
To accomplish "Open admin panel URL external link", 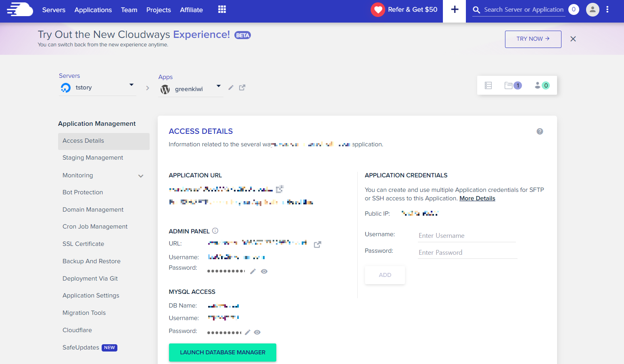I will (317, 244).
